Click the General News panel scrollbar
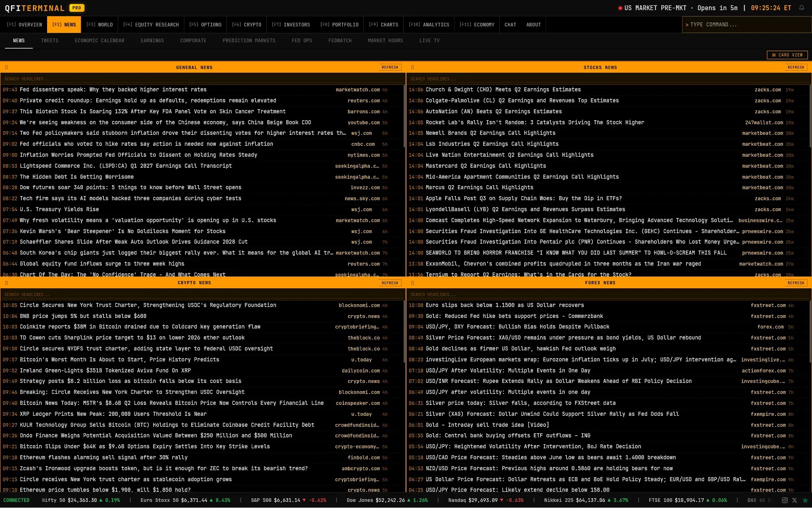Image resolution: width=812 pixels, height=508 pixels. coord(404,116)
